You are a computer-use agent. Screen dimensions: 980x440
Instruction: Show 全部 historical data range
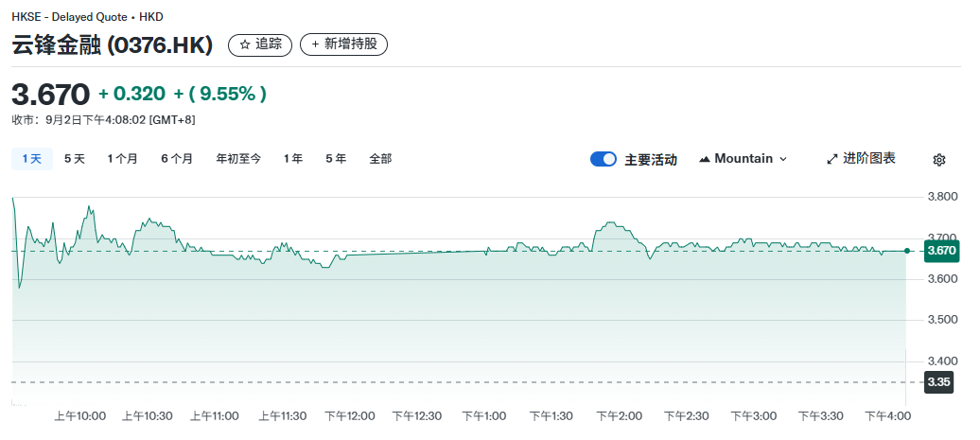click(380, 159)
